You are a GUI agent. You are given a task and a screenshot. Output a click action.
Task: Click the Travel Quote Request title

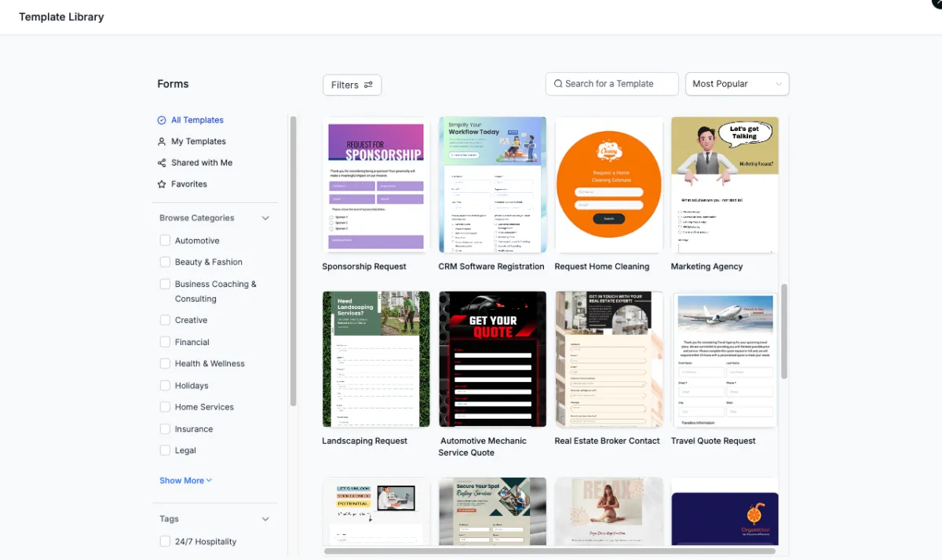click(x=714, y=441)
